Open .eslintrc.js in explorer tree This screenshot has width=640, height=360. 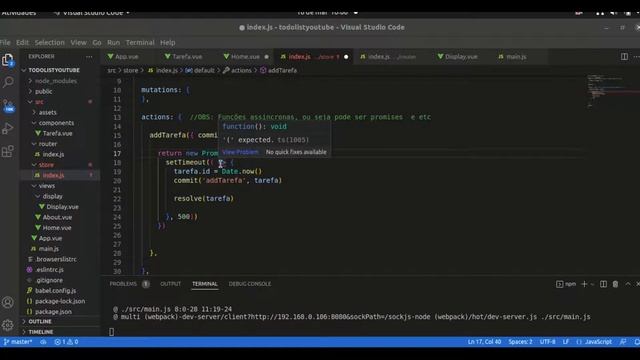[49, 269]
